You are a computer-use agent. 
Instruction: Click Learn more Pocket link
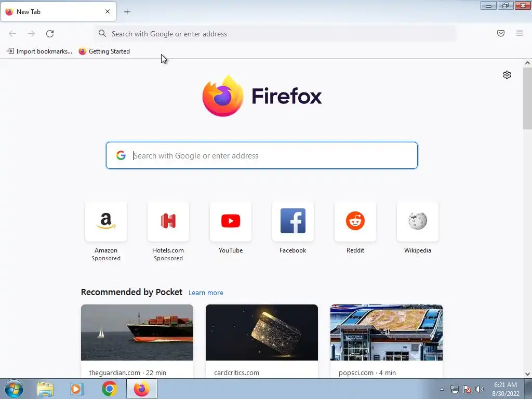(x=206, y=293)
